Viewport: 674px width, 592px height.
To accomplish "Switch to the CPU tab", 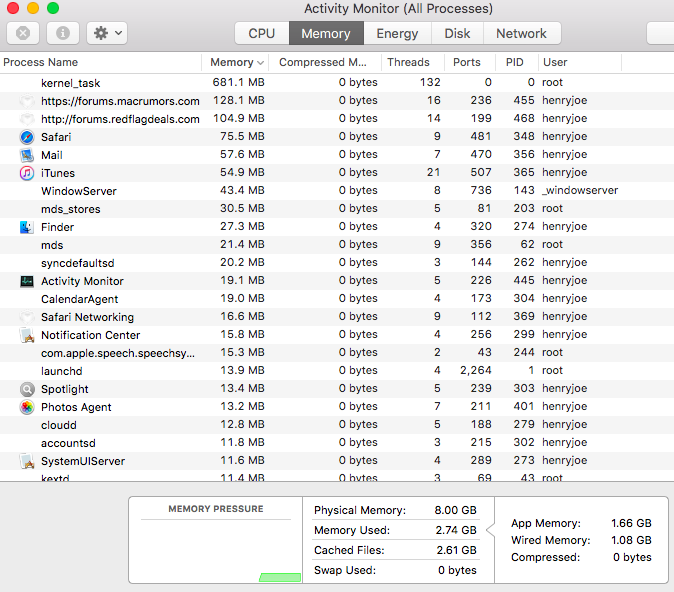I will coord(262,33).
